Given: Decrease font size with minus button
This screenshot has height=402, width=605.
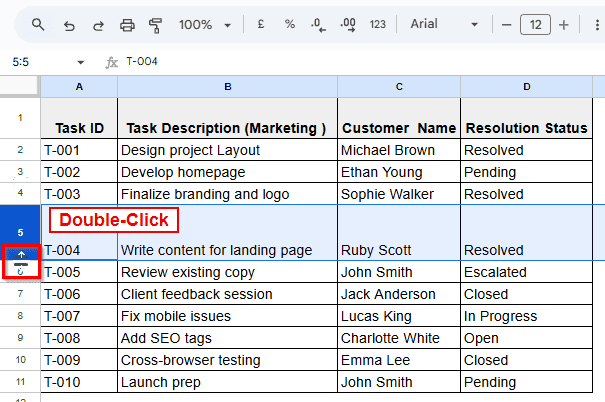Looking at the screenshot, I should (505, 24).
